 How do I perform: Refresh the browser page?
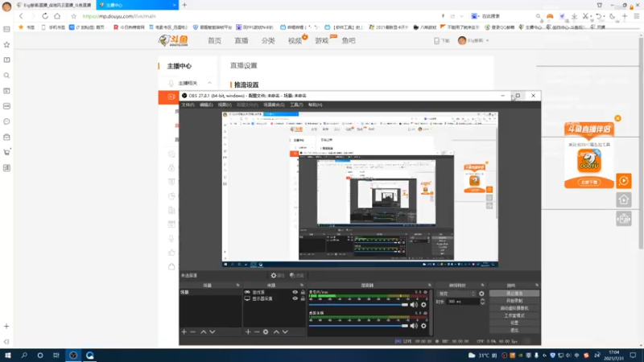(45, 16)
